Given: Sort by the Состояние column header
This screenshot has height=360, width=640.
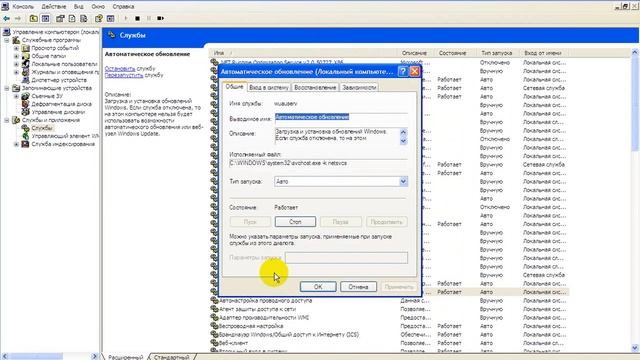Looking at the screenshot, I should (456, 53).
